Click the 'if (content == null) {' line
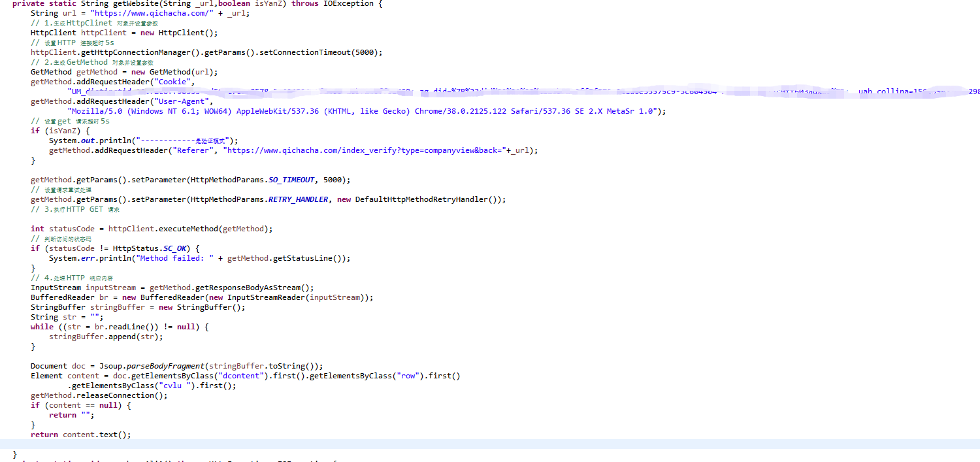 [x=81, y=405]
